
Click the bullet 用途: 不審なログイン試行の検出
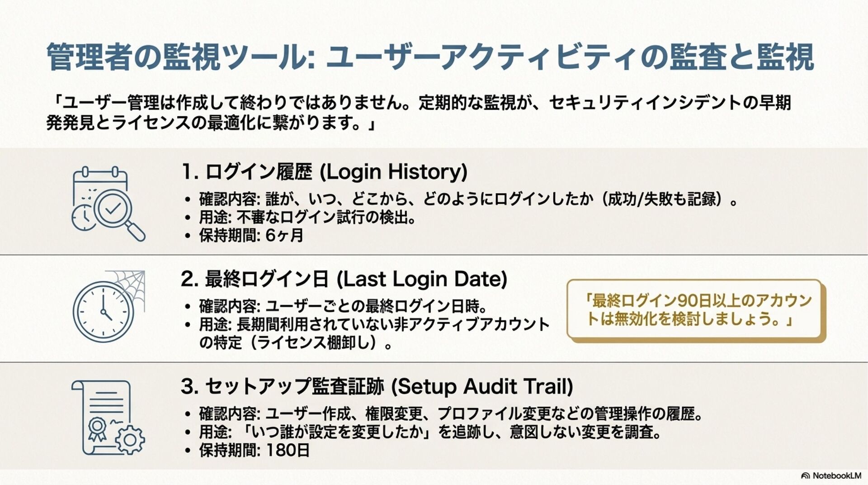pos(307,218)
